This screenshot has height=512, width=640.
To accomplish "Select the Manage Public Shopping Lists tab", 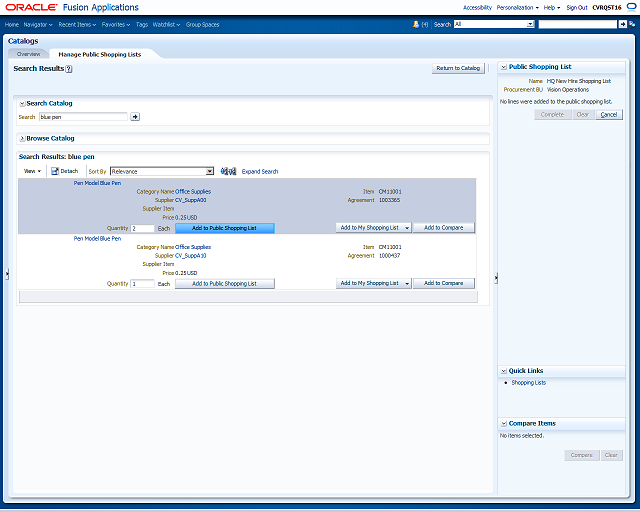I will pos(100,54).
